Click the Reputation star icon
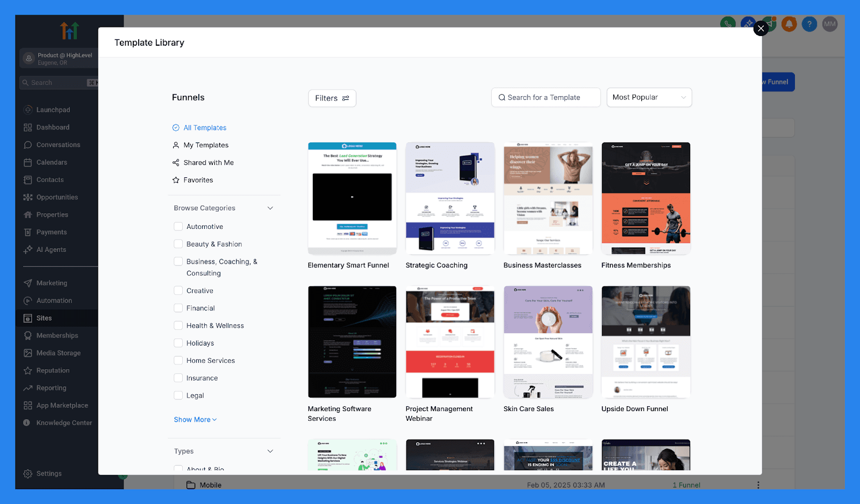The width and height of the screenshot is (860, 504). coord(28,370)
